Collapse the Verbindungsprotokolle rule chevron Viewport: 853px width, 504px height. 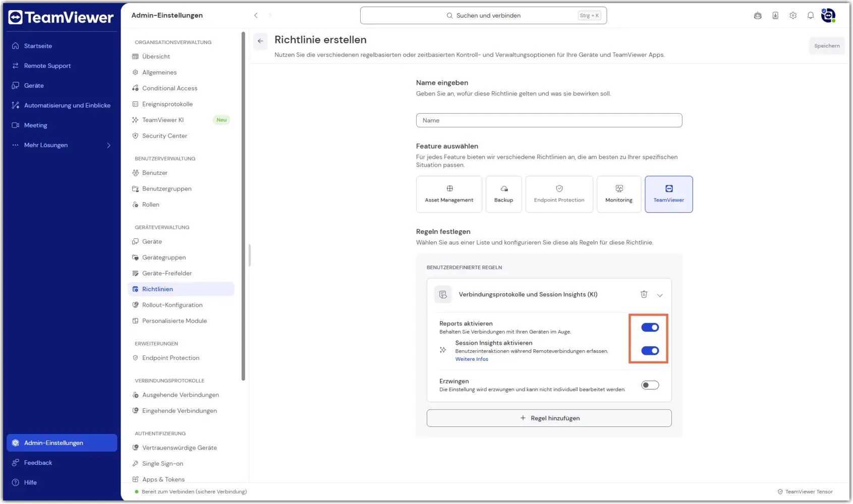[x=660, y=295]
